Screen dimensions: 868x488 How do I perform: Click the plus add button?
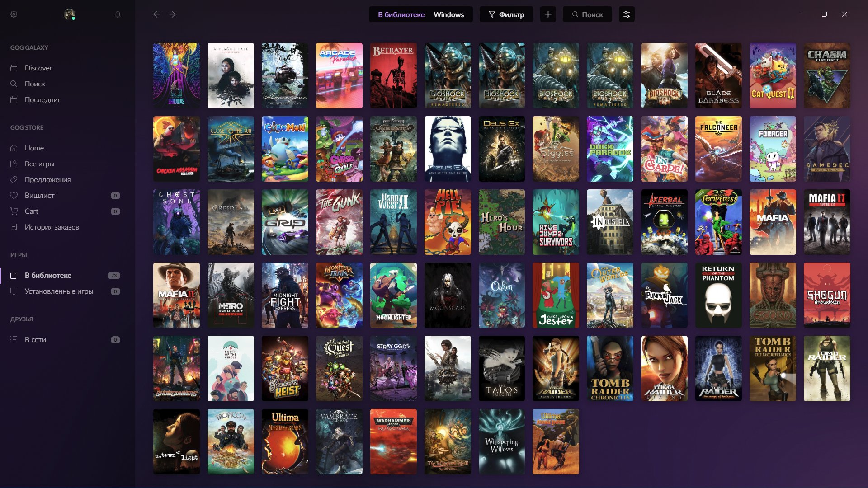548,14
